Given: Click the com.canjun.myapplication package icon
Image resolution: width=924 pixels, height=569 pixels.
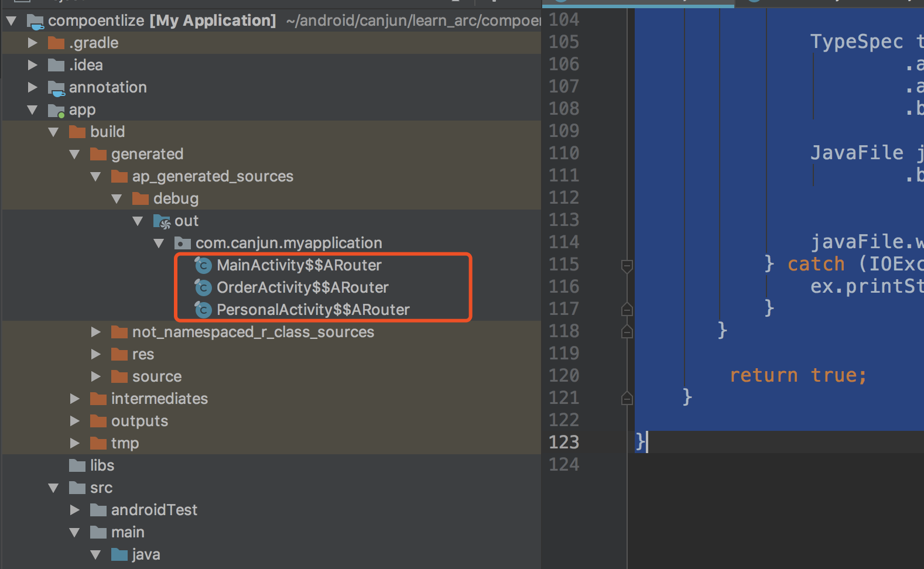Looking at the screenshot, I should (x=183, y=244).
